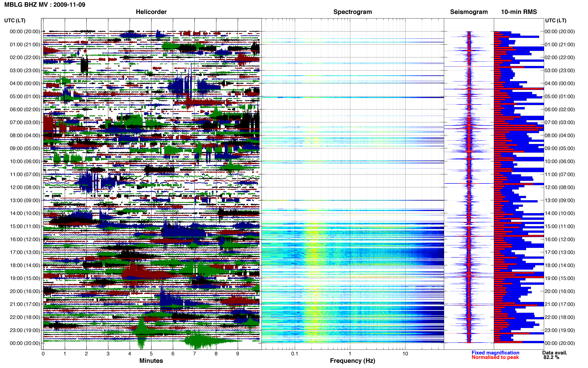Viewport: 588px width, 368px height.
Task: Click the 'Fixed magnification' legend text
Action: [x=495, y=353]
